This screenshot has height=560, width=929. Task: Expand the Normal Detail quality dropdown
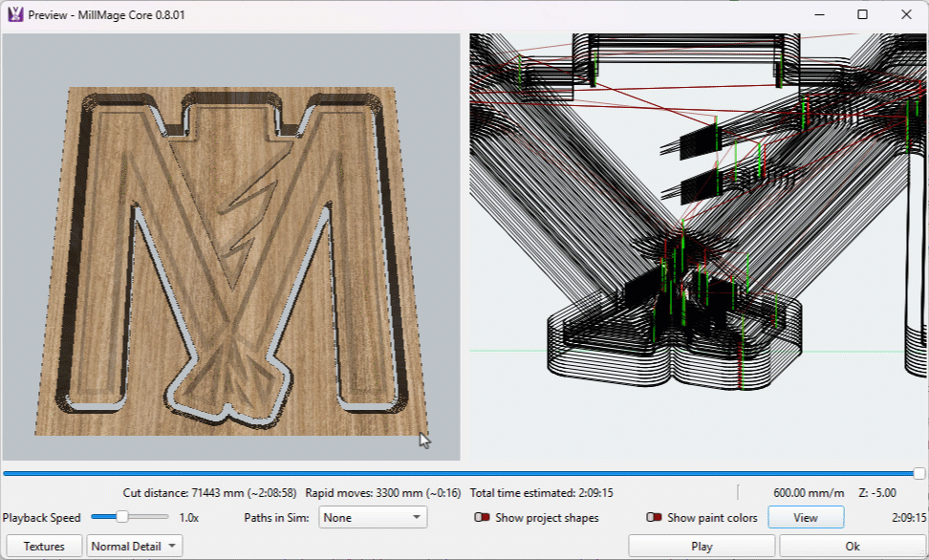134,547
